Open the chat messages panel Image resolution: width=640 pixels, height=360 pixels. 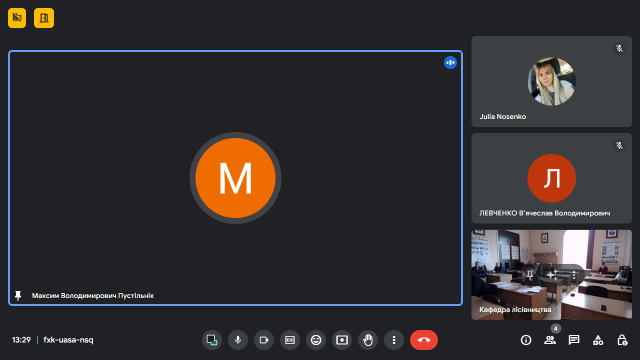(574, 340)
